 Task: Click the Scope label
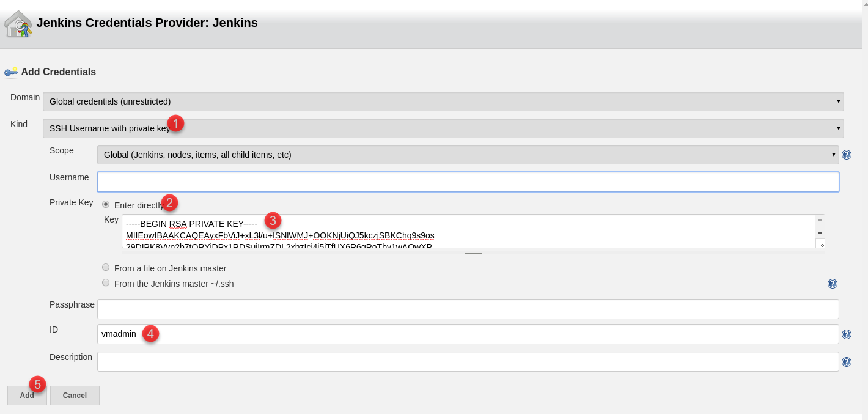(62, 150)
